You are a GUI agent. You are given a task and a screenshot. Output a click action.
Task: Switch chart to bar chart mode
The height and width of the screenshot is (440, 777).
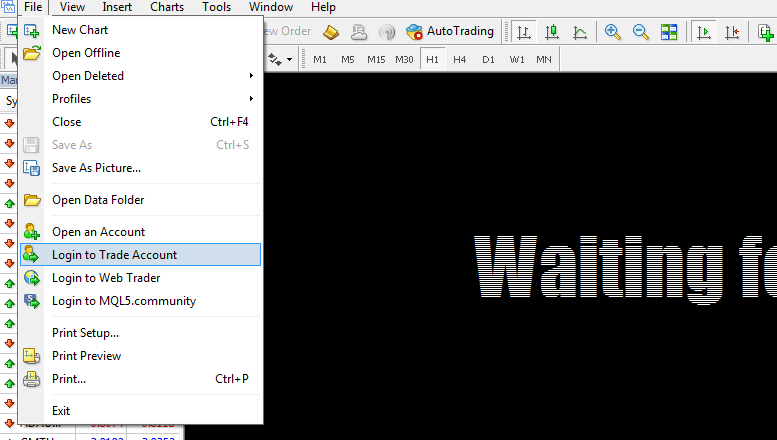pos(523,32)
